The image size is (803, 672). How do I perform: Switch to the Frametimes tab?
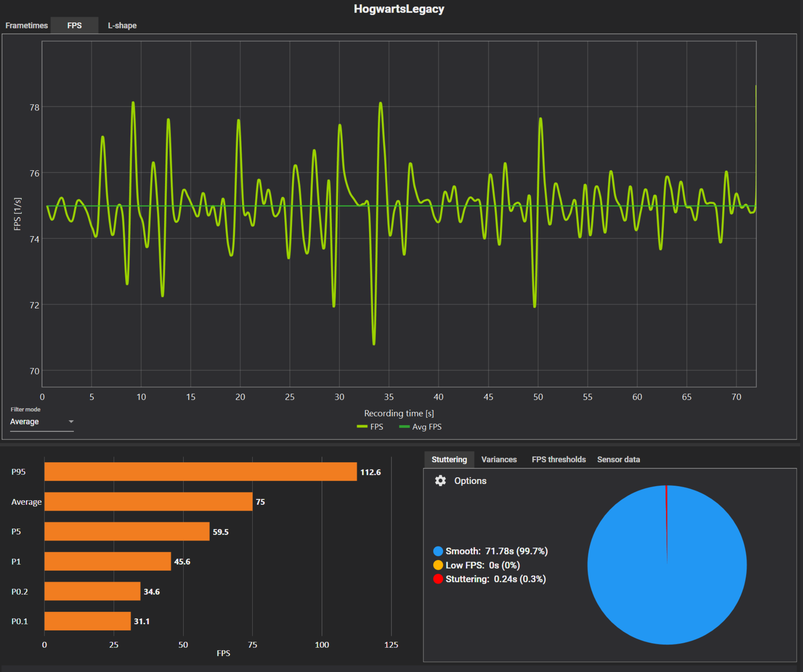[27, 26]
